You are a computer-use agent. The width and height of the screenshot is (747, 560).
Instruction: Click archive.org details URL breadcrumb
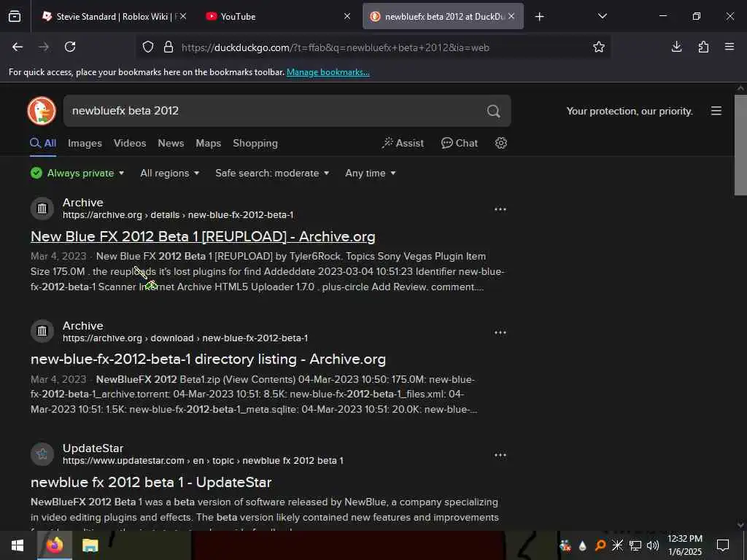click(178, 215)
